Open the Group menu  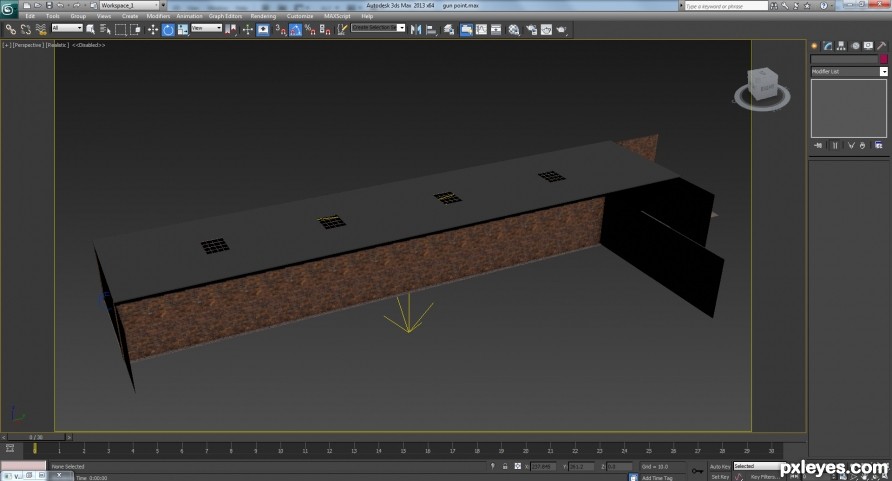pyautogui.click(x=78, y=16)
